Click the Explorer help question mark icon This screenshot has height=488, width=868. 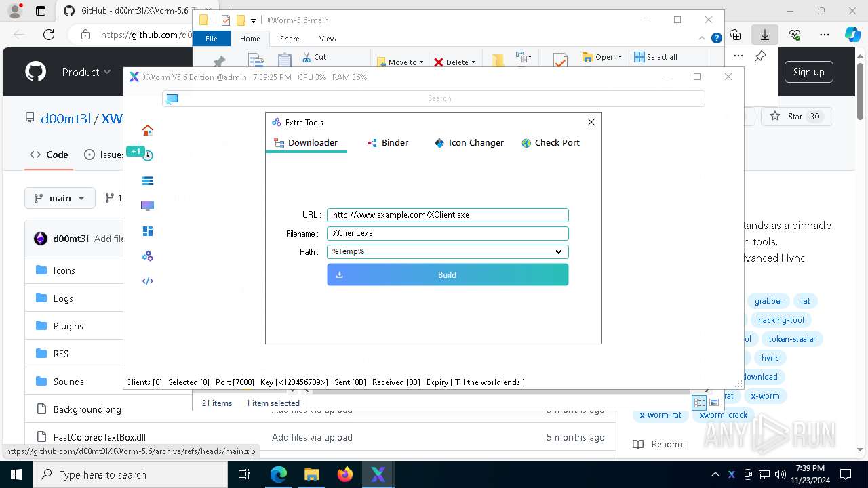pos(716,39)
